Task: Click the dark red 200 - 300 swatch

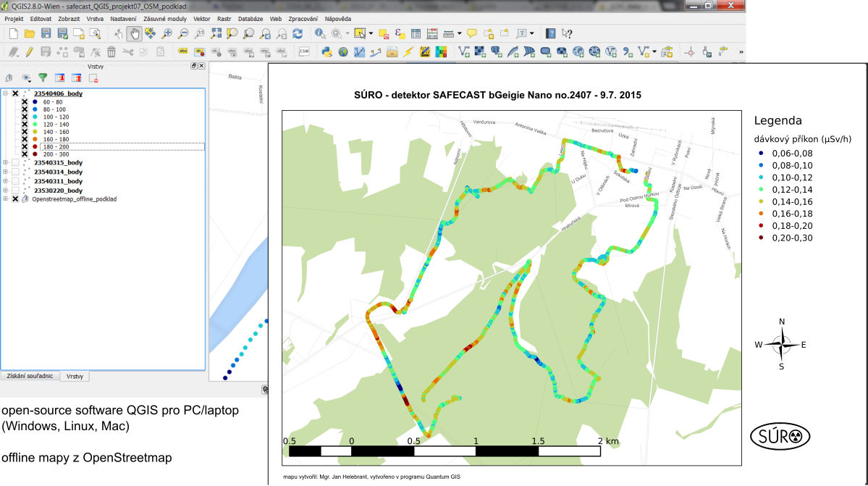Action: coord(35,154)
